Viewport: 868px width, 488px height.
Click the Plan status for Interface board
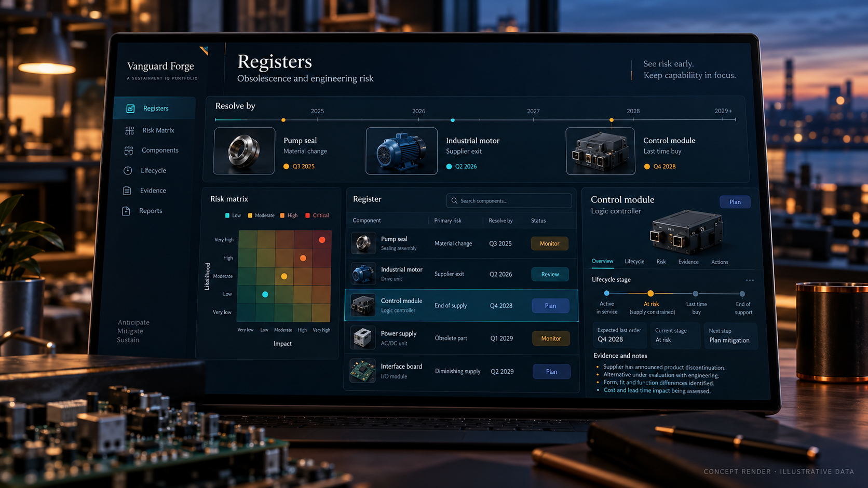point(551,372)
